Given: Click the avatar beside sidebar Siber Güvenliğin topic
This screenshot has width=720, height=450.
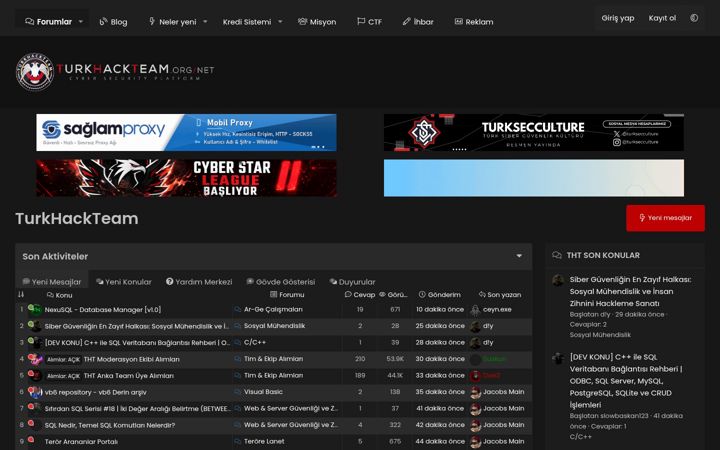Looking at the screenshot, I should [558, 280].
